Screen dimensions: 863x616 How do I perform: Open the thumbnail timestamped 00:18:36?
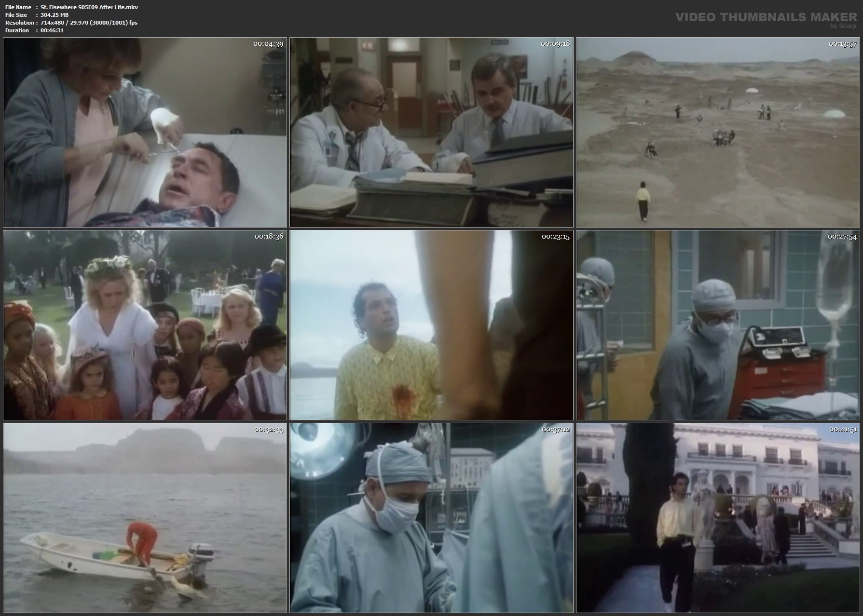point(145,325)
